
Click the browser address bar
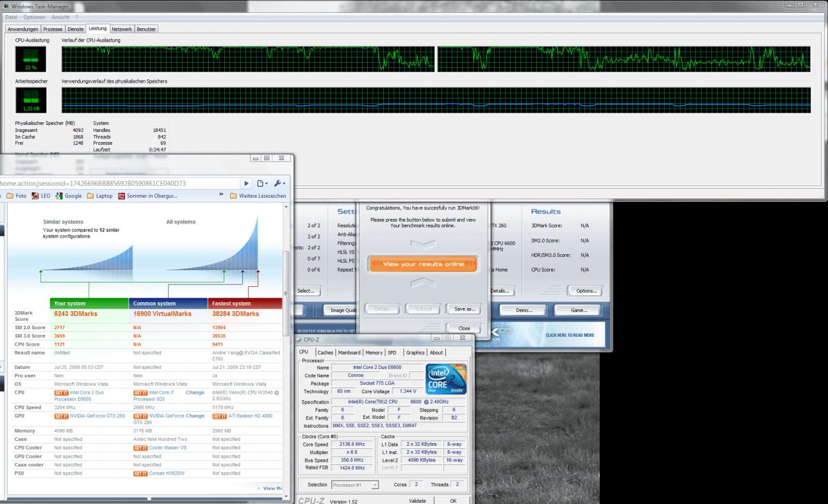point(119,183)
